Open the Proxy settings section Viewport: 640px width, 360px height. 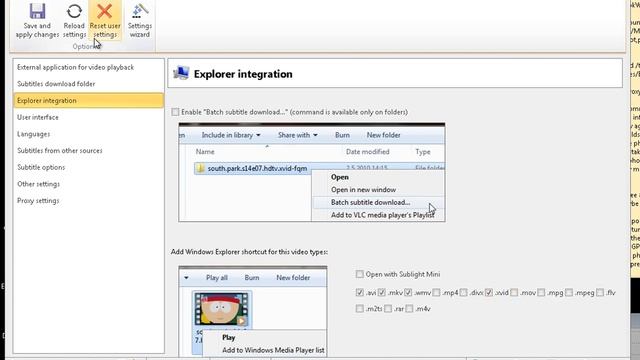coord(88,201)
